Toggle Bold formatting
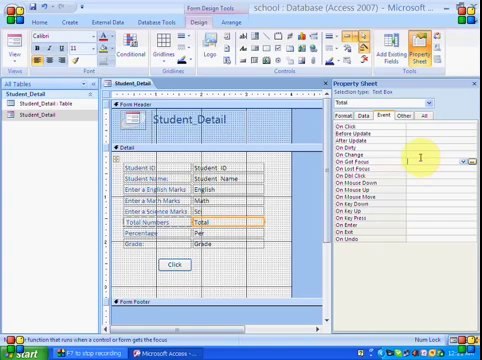 click(37, 48)
